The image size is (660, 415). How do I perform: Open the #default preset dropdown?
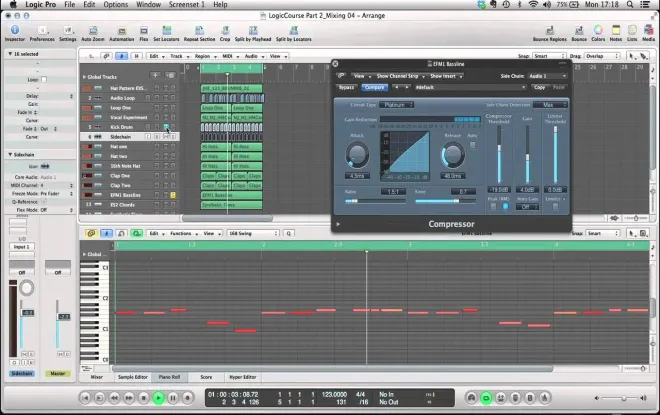point(470,87)
